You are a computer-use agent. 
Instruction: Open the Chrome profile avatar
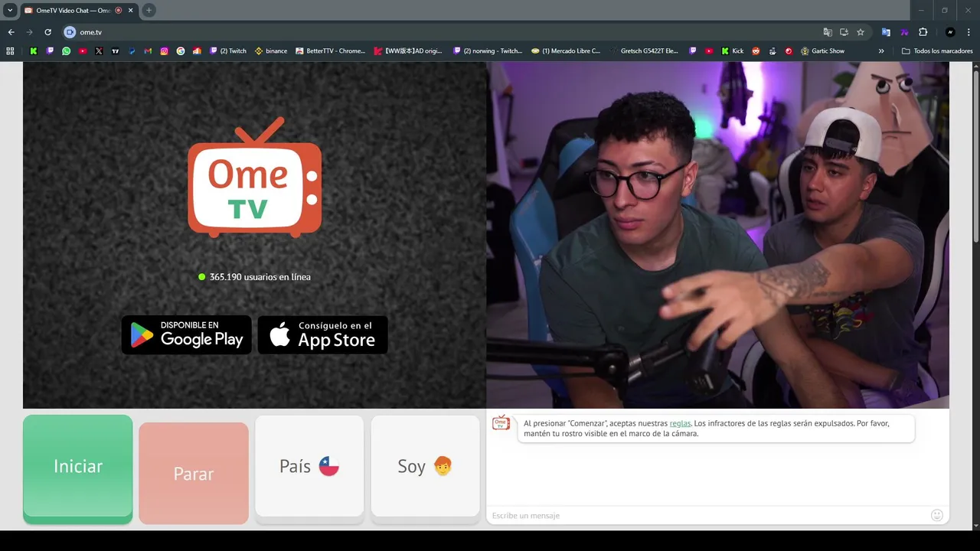click(950, 32)
